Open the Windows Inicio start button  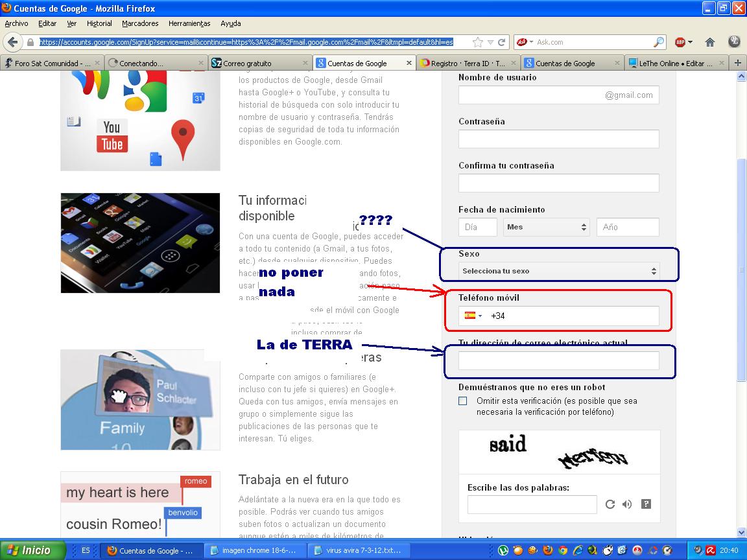32,550
